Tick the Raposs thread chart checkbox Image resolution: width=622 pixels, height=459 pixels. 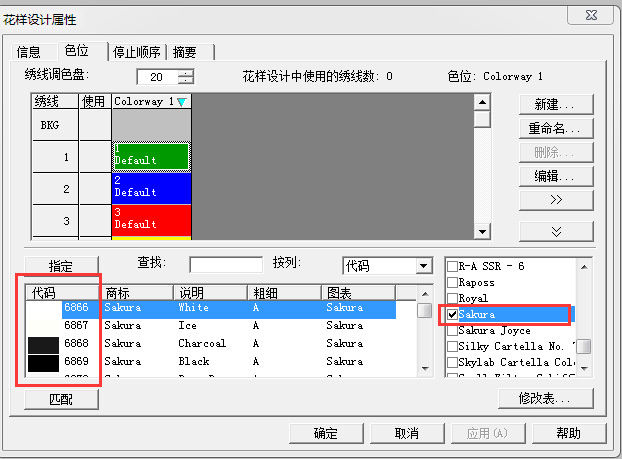452,282
